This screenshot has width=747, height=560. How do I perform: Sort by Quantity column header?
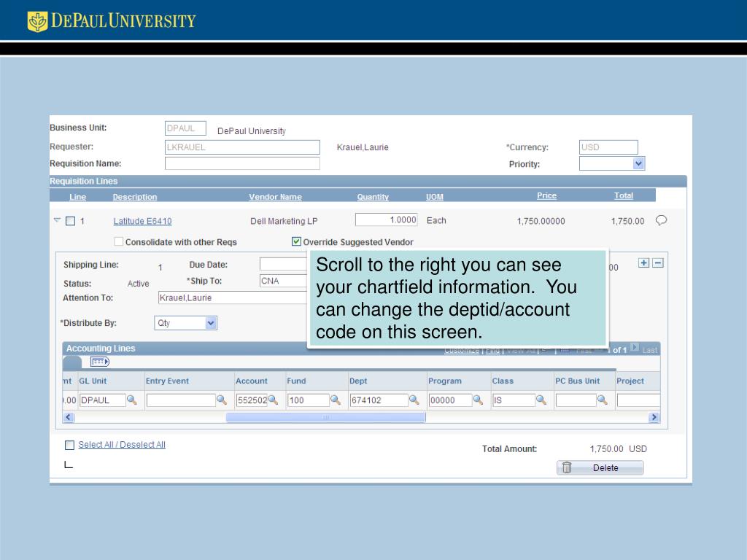[373, 197]
